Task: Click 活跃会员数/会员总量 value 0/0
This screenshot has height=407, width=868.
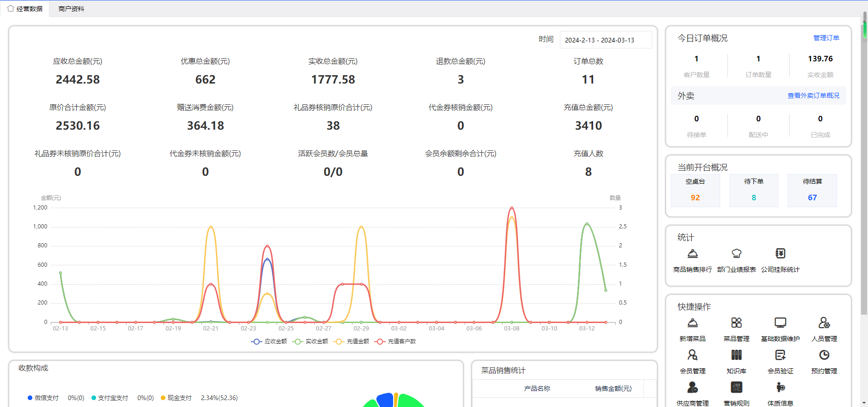Action: coord(333,172)
